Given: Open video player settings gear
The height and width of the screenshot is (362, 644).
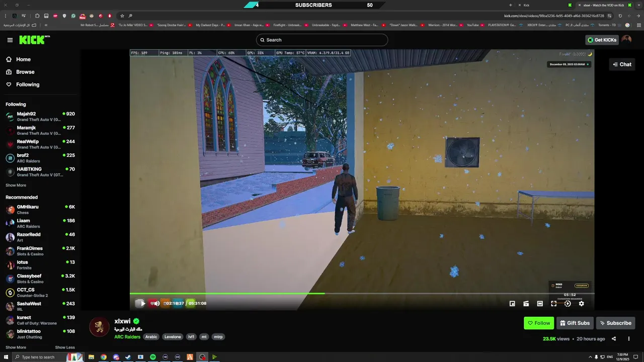Looking at the screenshot, I should click(x=582, y=304).
